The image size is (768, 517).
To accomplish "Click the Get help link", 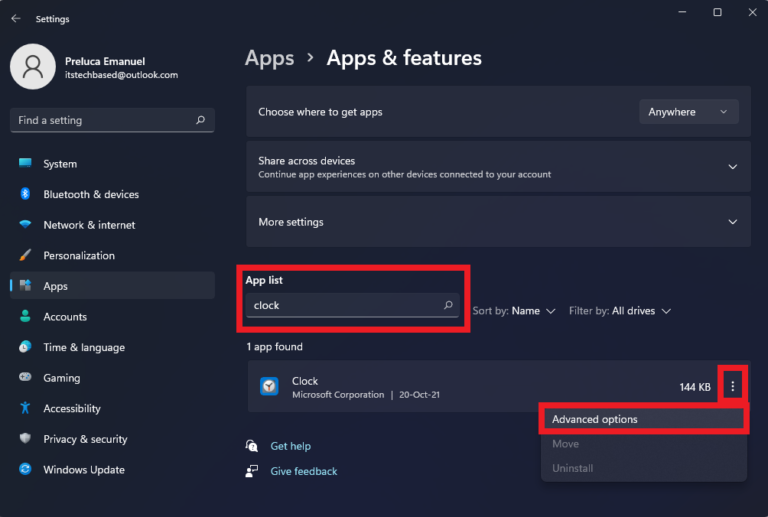I will (x=290, y=446).
